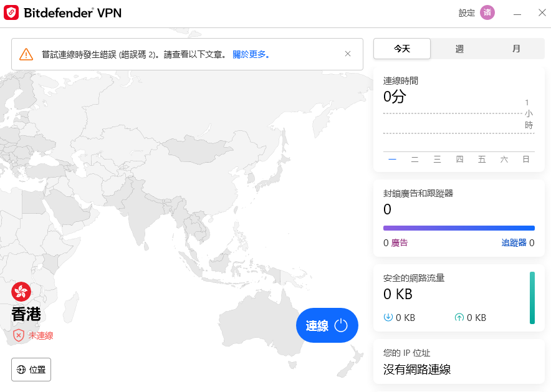
Task: Click the 未連線 status text
Action: click(x=41, y=335)
